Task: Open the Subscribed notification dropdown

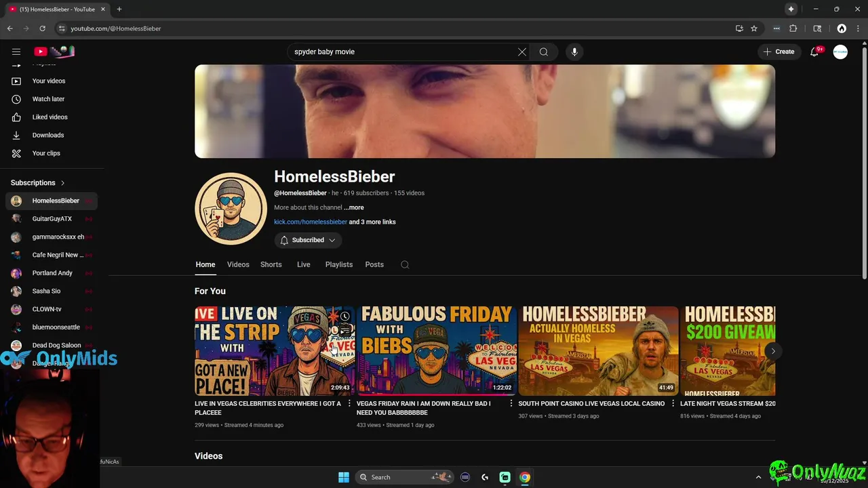Action: 308,240
